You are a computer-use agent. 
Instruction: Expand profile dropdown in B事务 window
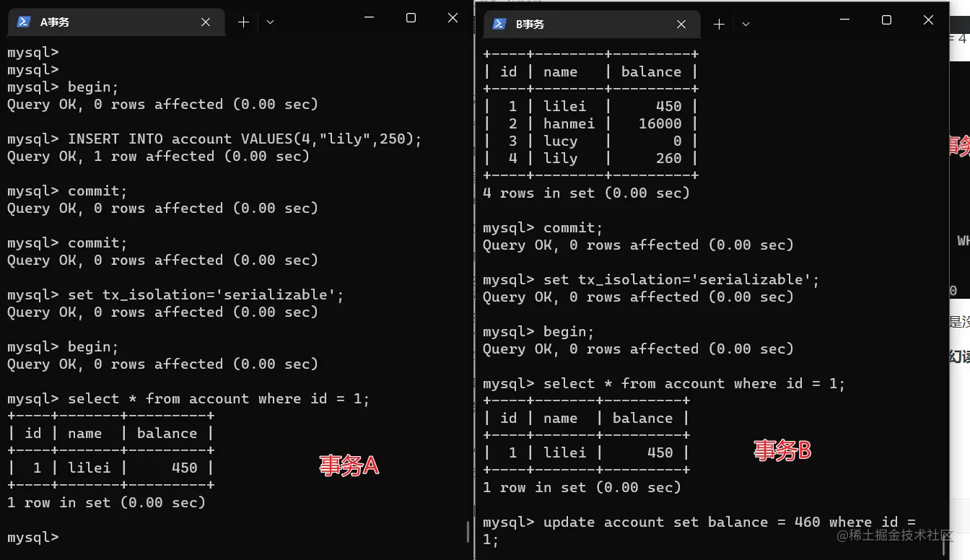[746, 25]
